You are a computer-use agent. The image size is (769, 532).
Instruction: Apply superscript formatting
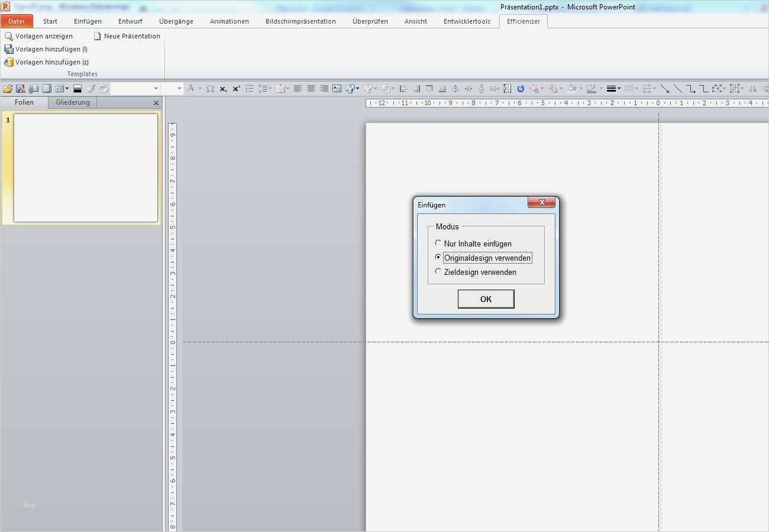coord(235,89)
